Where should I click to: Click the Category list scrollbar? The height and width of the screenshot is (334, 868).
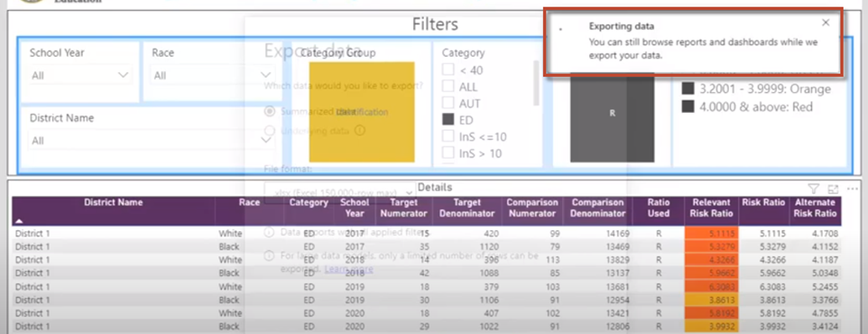[536, 83]
